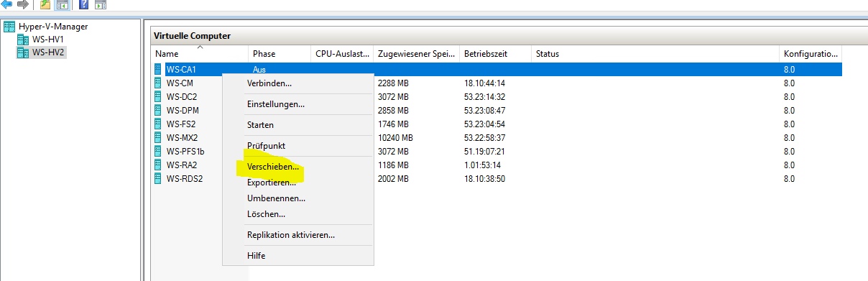Click the WS-FS2 virtual machine icon

click(159, 124)
